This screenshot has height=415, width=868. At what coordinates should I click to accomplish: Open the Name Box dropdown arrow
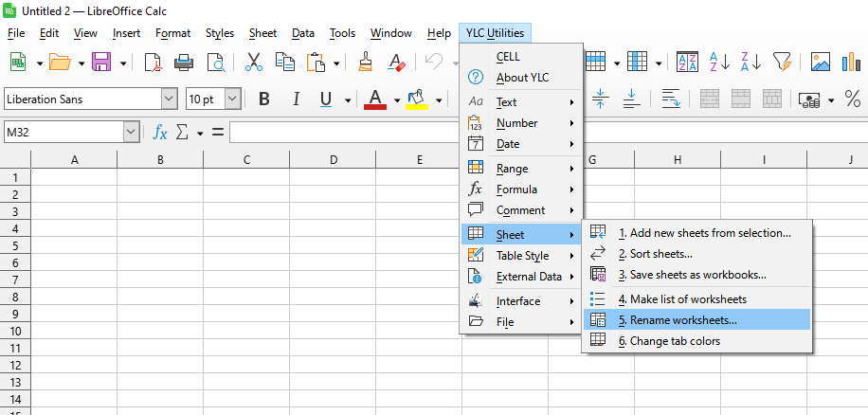click(x=131, y=132)
